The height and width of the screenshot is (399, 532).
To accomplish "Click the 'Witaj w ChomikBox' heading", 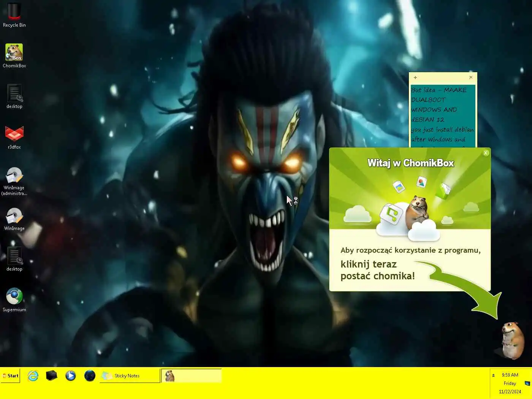I will click(x=410, y=163).
